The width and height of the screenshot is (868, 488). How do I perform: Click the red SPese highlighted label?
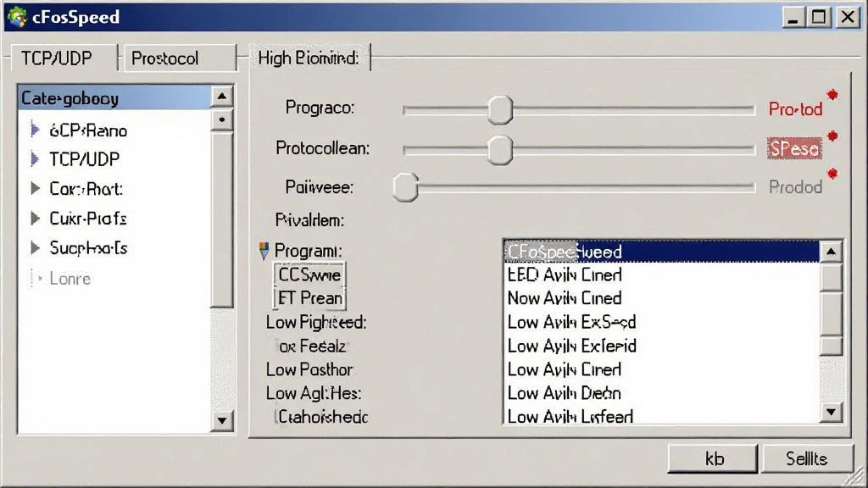click(x=794, y=148)
